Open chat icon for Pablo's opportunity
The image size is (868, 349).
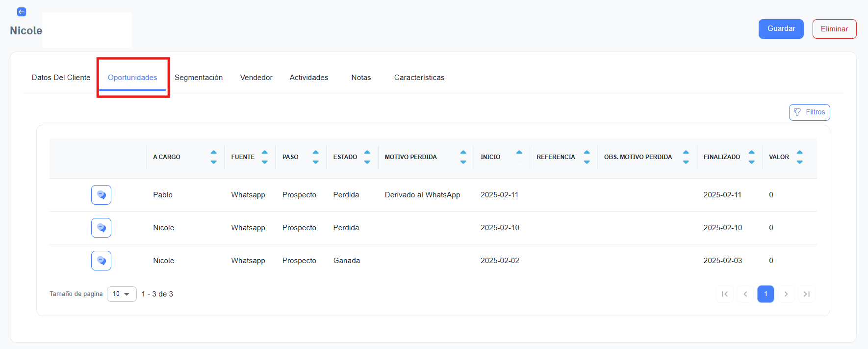tap(101, 195)
